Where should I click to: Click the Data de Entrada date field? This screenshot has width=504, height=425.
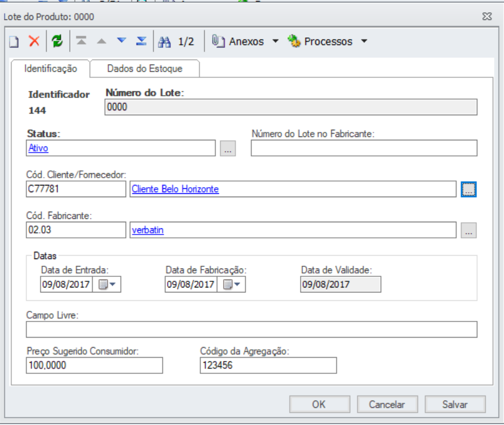click(x=66, y=284)
